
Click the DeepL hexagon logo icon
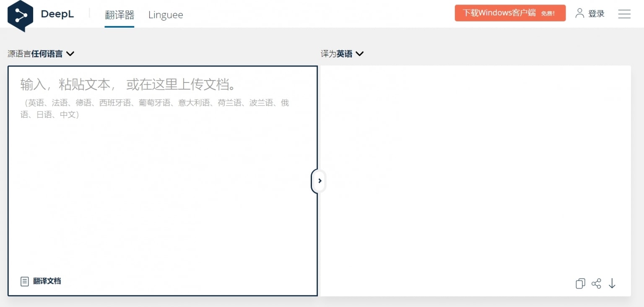point(20,15)
